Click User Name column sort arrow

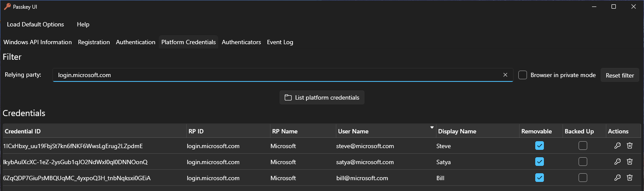pos(432,127)
